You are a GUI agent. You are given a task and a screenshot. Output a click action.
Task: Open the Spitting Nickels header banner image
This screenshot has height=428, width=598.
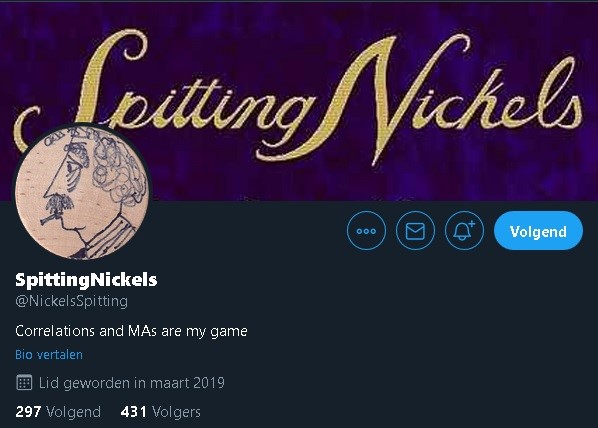point(299,100)
